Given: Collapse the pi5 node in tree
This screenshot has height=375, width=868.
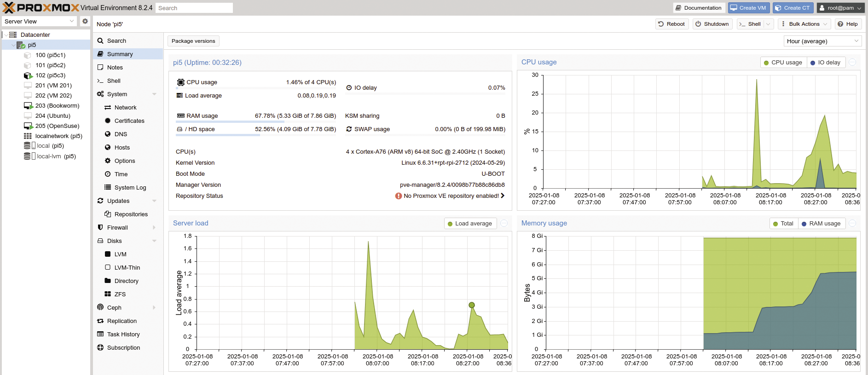Looking at the screenshot, I should pyautogui.click(x=13, y=45).
